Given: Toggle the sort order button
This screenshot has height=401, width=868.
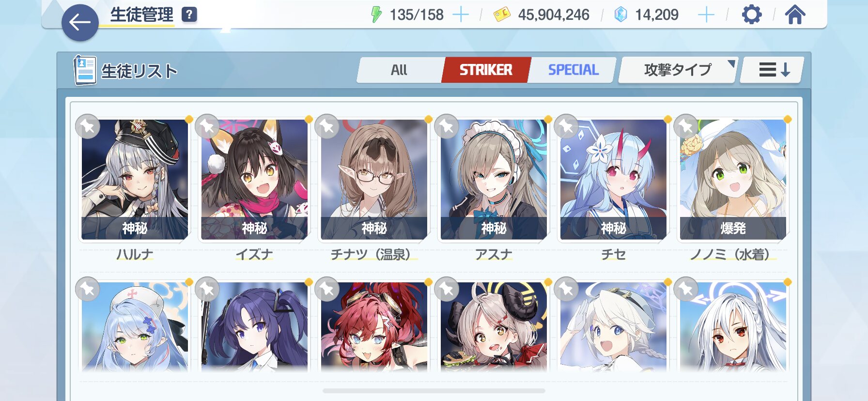Looking at the screenshot, I should click(x=772, y=70).
